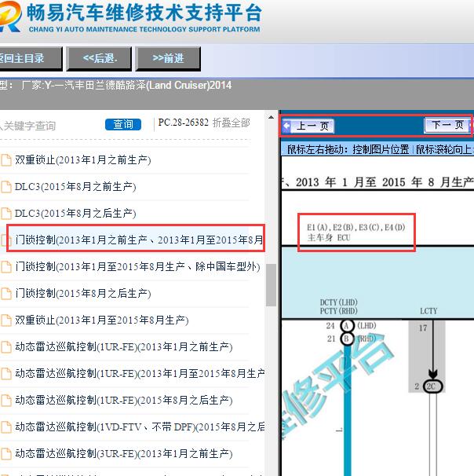Open 动态雷达巡航控制(1VD-FTV、不带 DPF) entry
Viewport: 474px width, 476px height.
click(140, 427)
